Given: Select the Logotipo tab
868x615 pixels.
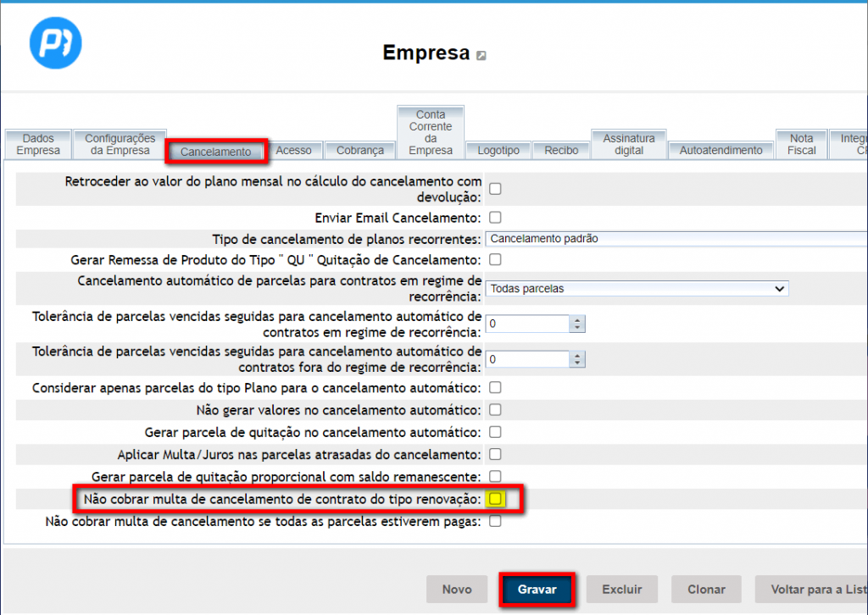Looking at the screenshot, I should tap(498, 150).
